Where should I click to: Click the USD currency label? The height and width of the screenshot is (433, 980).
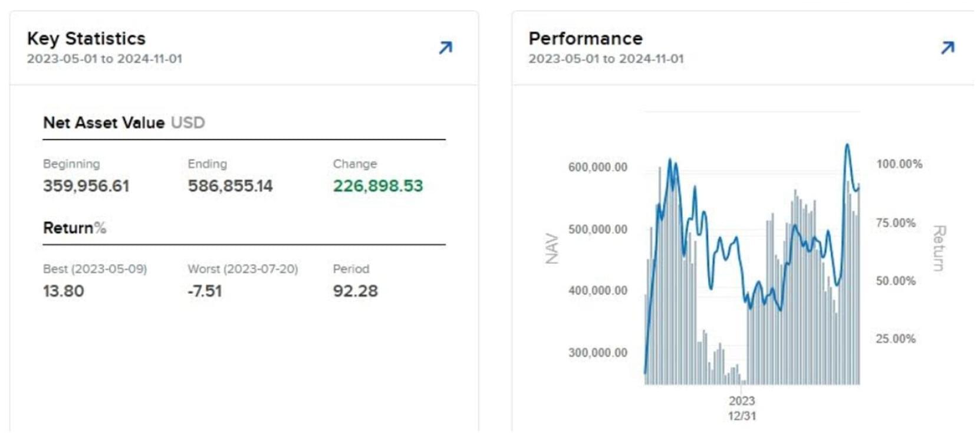188,123
